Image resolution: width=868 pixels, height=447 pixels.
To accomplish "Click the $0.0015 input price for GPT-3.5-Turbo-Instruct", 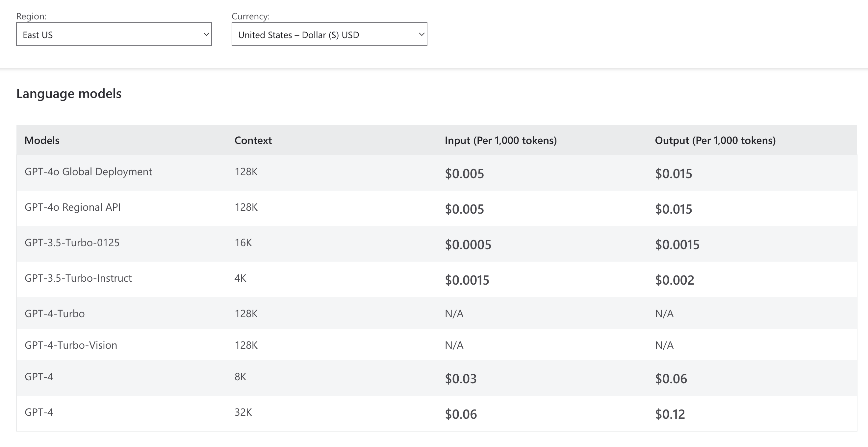I will pos(467,280).
